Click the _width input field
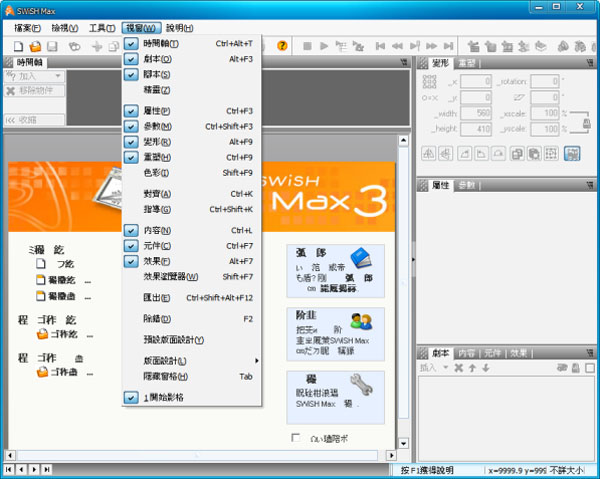The width and height of the screenshot is (600, 479). click(476, 113)
